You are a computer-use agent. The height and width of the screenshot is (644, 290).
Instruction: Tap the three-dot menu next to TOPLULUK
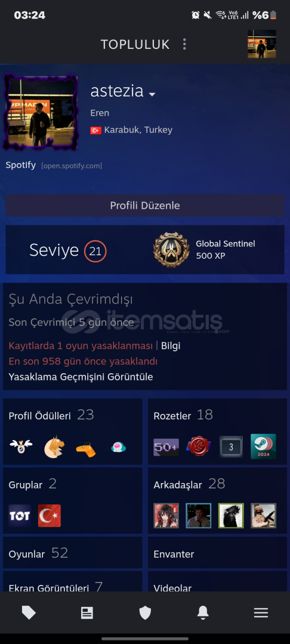coord(184,44)
